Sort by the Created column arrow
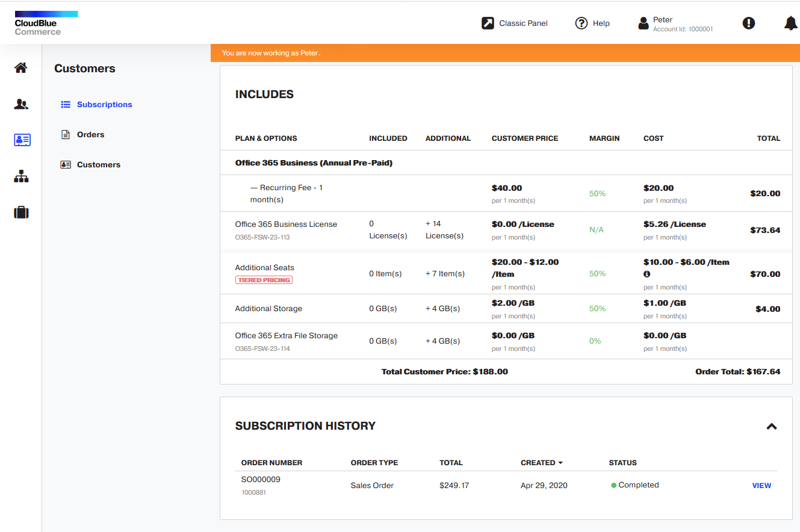This screenshot has height=532, width=800. [560, 463]
